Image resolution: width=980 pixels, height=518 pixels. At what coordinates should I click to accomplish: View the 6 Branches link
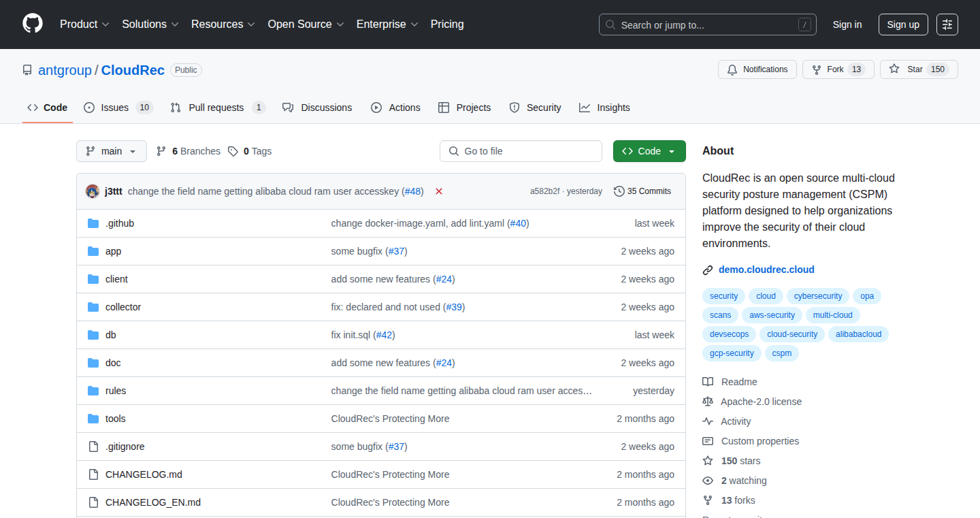pos(189,151)
